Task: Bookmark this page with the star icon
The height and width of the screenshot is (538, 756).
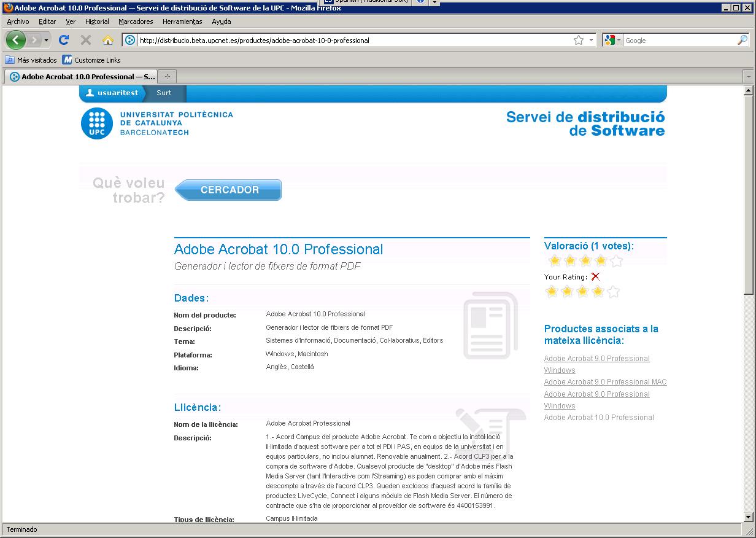Action: coord(579,40)
